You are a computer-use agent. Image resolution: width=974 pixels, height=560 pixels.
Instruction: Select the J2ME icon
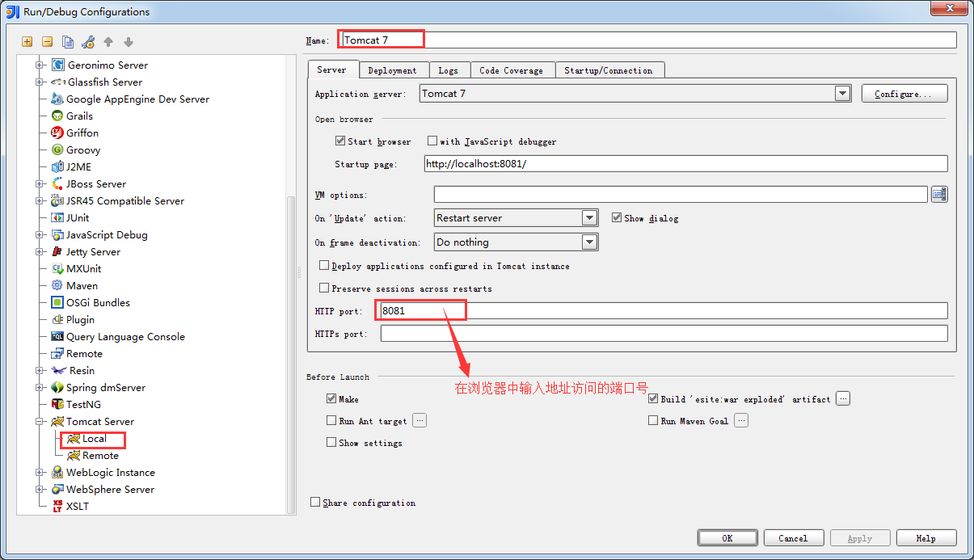pos(57,166)
